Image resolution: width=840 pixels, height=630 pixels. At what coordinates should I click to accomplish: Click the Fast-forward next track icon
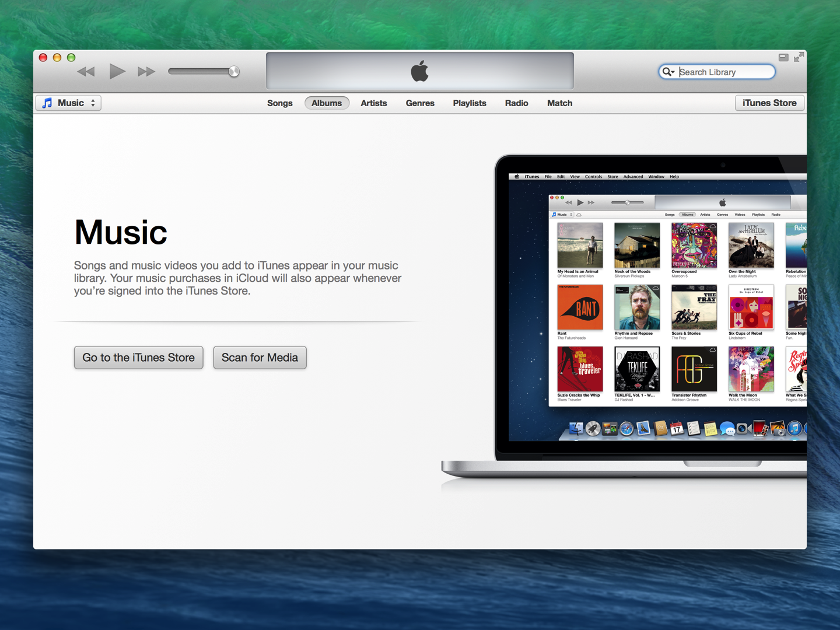pyautogui.click(x=146, y=72)
